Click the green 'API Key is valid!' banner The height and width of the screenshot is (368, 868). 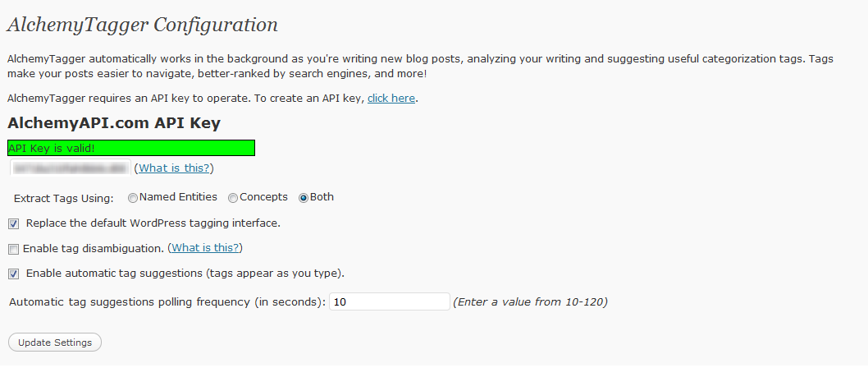(x=131, y=148)
